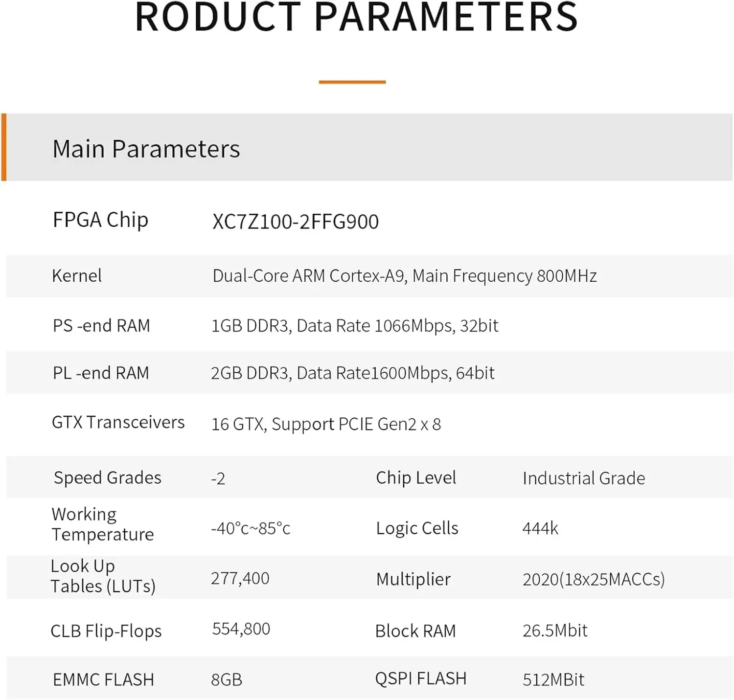This screenshot has width=734, height=700.
Task: Select the PS -end RAM label
Action: [101, 326]
